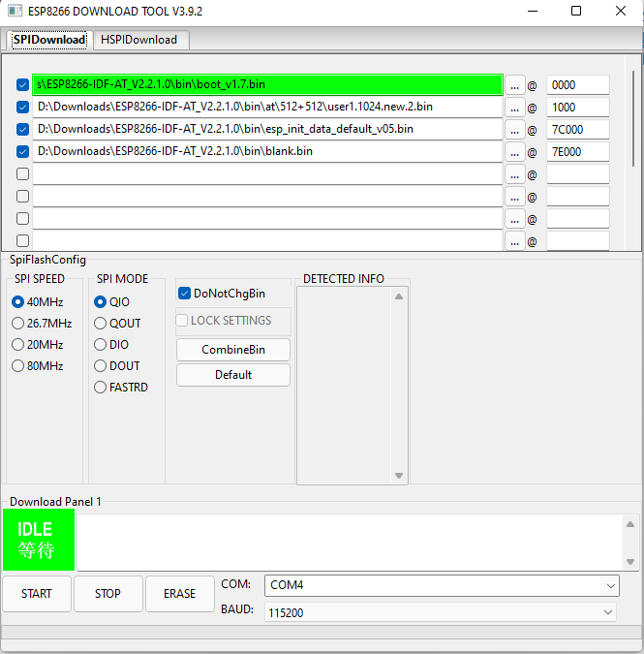The width and height of the screenshot is (644, 654).
Task: Browse for file in boot_v1.7.bin row
Action: [x=515, y=85]
